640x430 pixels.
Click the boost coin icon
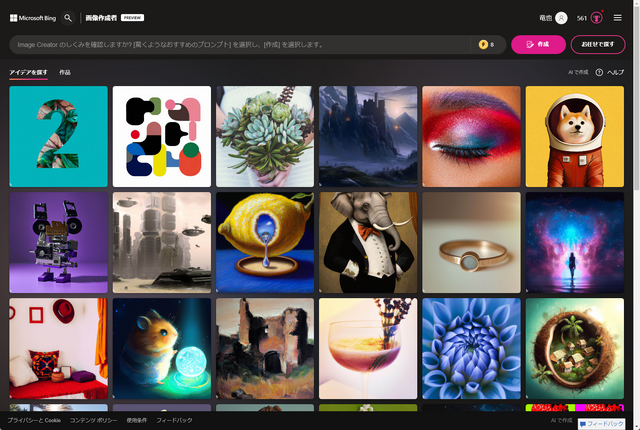[x=483, y=44]
